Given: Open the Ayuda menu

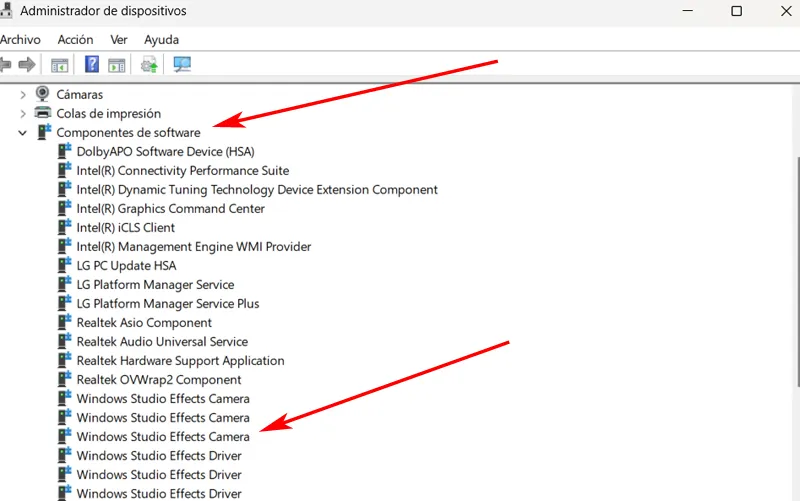Looking at the screenshot, I should tap(161, 40).
